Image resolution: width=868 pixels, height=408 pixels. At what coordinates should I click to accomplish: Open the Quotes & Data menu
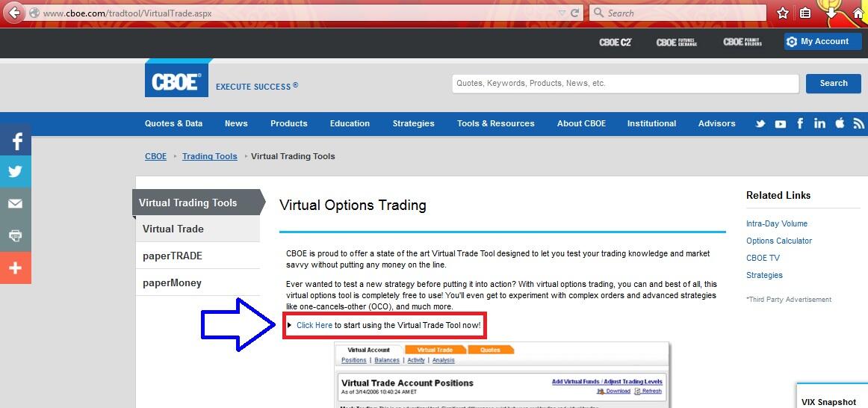click(x=174, y=123)
